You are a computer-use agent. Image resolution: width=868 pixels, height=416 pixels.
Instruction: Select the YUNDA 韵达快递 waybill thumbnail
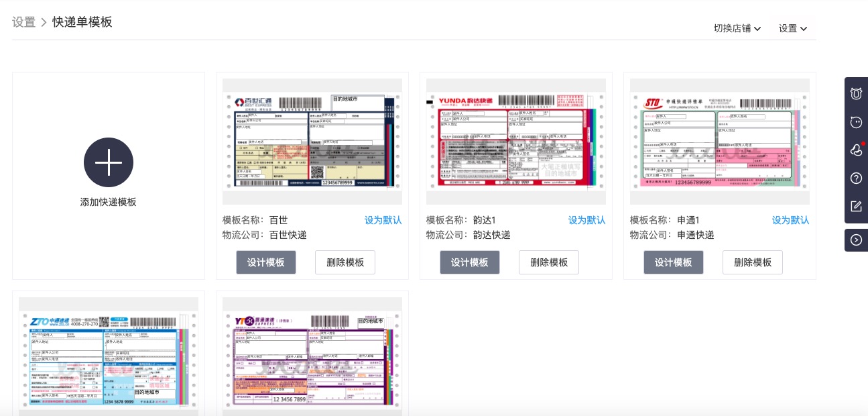[x=516, y=142]
